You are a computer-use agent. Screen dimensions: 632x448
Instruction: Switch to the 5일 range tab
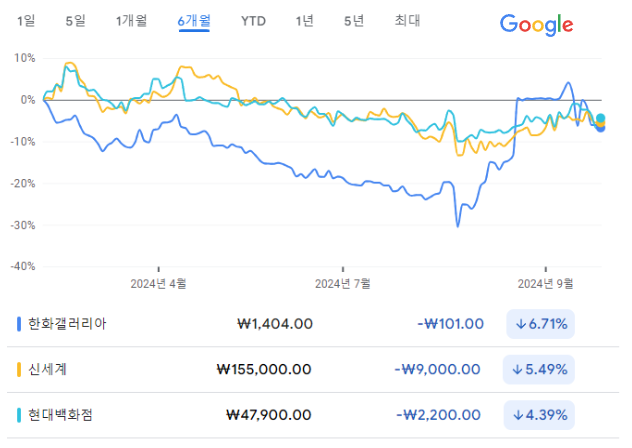click(x=75, y=21)
